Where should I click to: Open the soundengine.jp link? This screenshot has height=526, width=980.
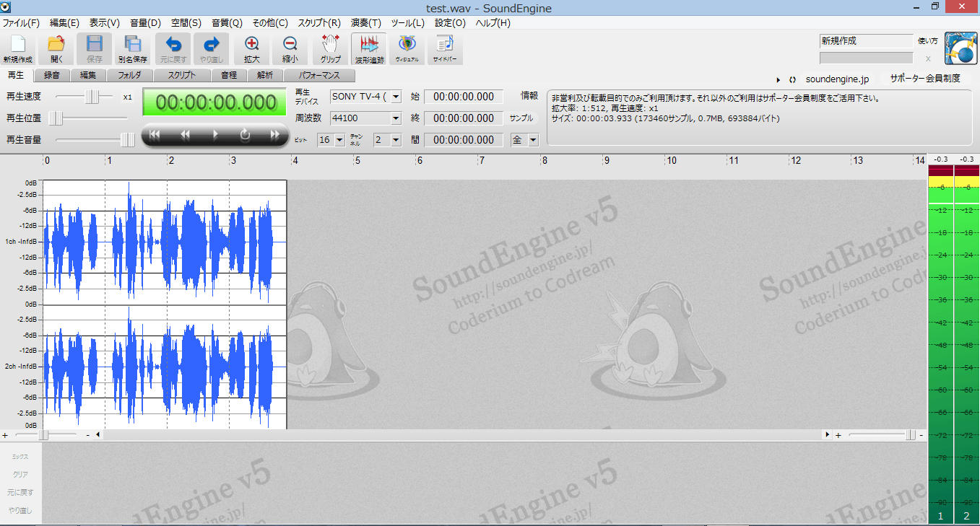pos(838,79)
